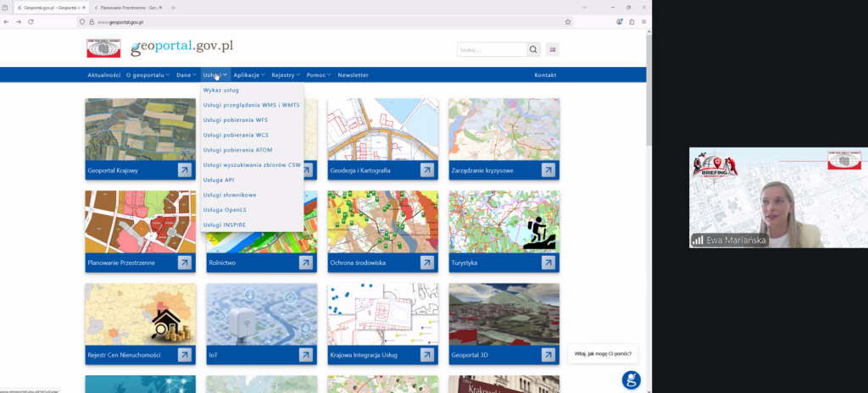This screenshot has width=868, height=393.
Task: Select Usługi przeglądania WMS i WMTS
Action: pos(252,105)
